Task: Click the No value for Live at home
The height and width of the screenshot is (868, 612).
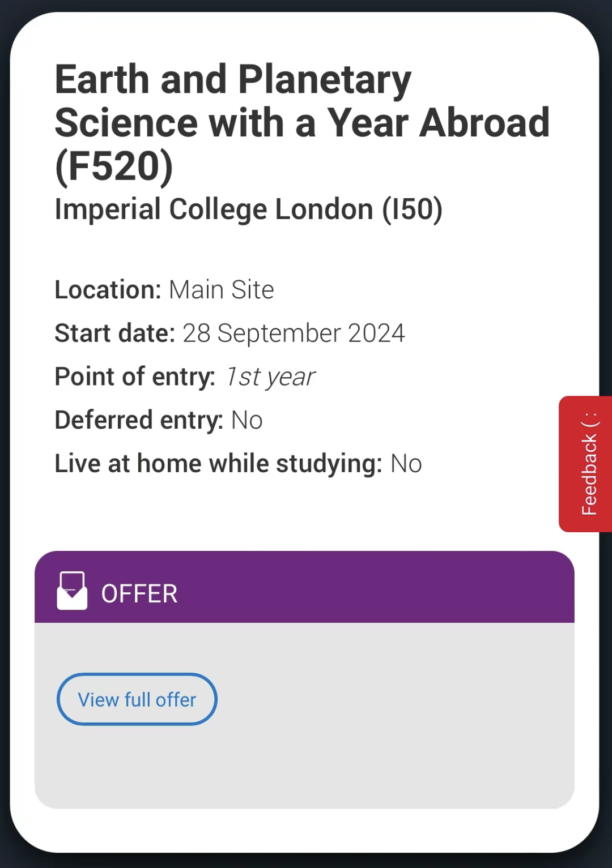Action: coord(406,464)
